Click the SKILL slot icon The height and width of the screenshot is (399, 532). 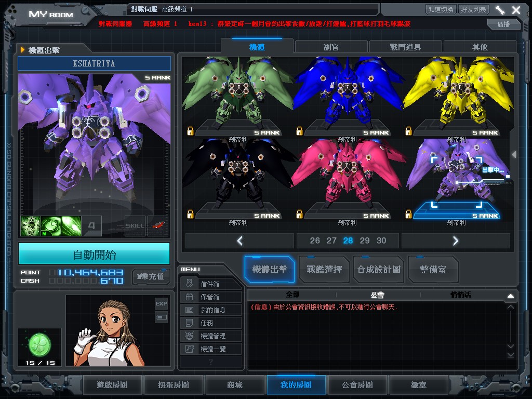coord(135,225)
